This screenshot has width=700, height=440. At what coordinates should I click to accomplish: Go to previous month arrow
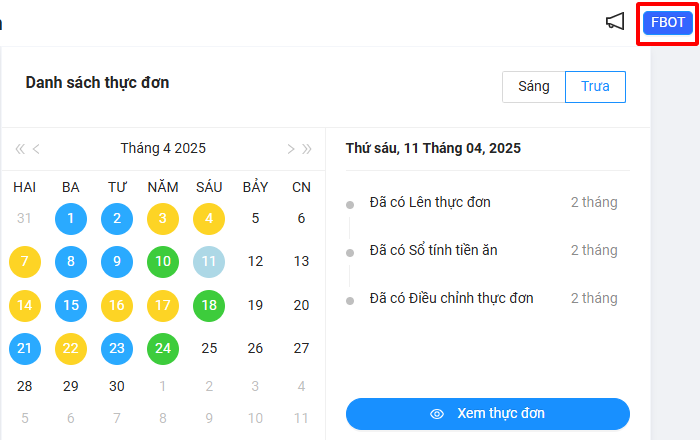[37, 149]
